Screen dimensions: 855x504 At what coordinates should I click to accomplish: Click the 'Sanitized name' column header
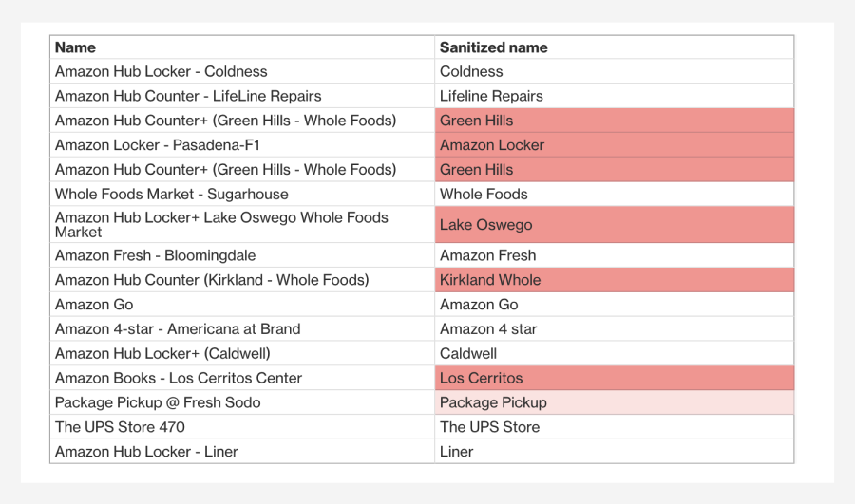614,47
